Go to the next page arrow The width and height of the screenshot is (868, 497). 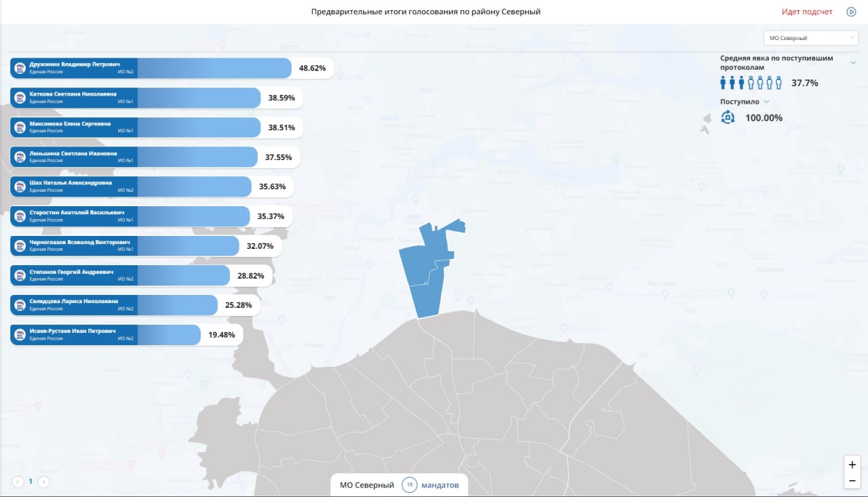(43, 482)
